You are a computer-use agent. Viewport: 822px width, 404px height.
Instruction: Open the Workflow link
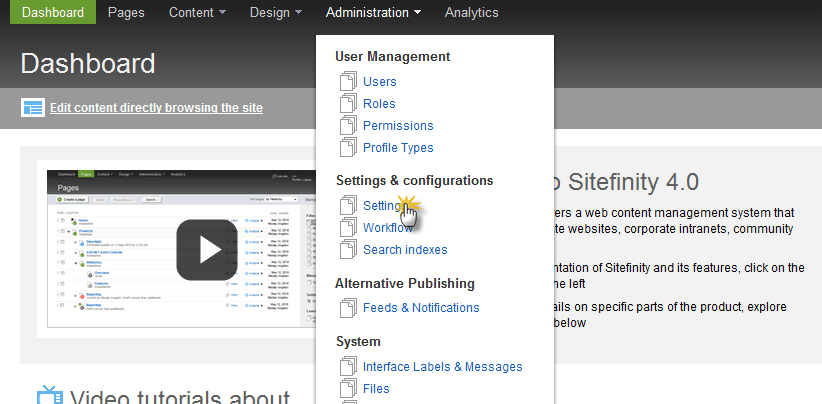point(388,227)
